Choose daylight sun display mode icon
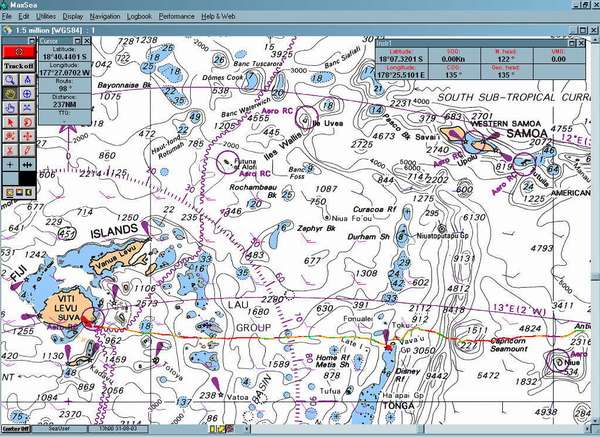Screen dimensions: 600x437 coord(9,192)
